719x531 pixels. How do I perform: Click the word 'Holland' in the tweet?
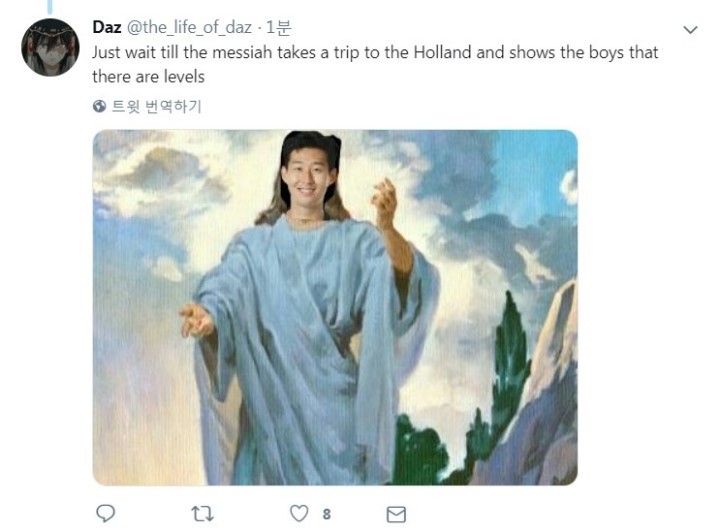442,52
